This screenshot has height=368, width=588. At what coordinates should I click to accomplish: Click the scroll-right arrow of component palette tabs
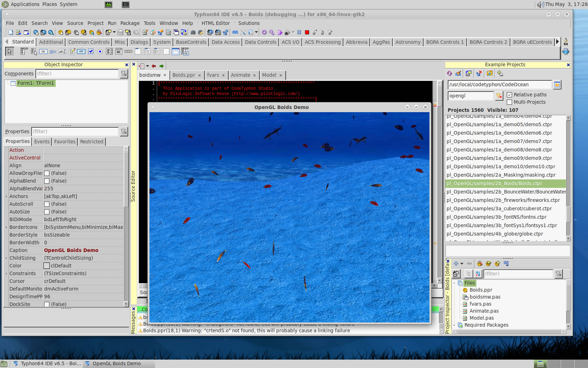[x=558, y=42]
